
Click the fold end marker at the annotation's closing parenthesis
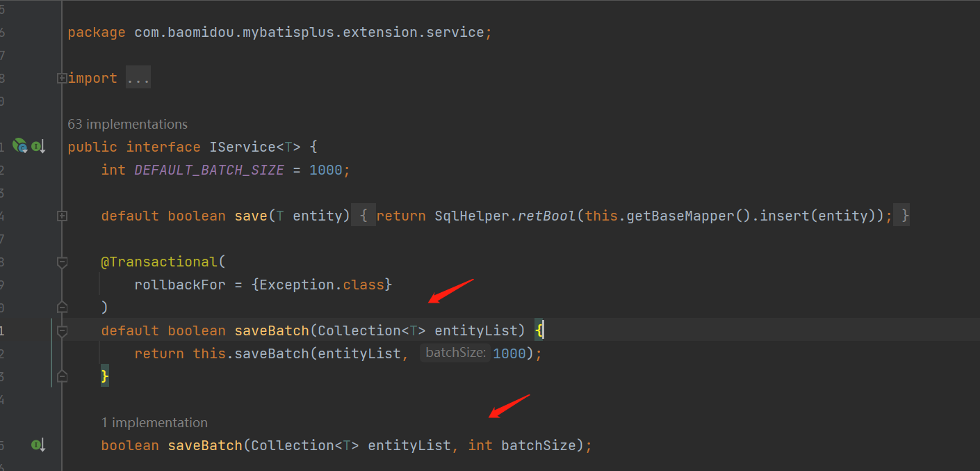click(62, 307)
